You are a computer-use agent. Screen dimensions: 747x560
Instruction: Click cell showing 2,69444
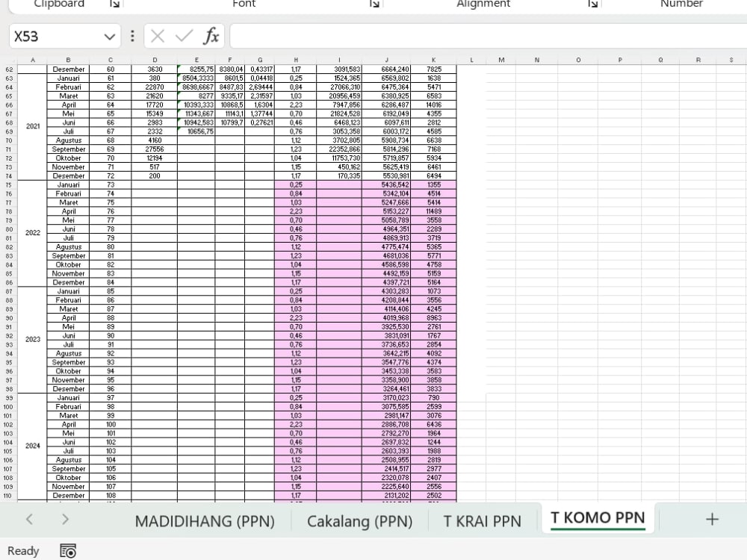(260, 87)
